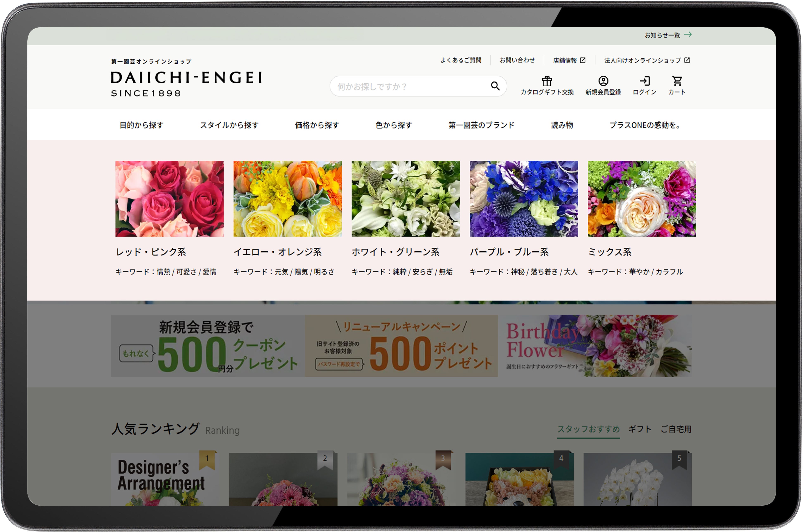Expand the スタイルから探す menu

pos(229,125)
